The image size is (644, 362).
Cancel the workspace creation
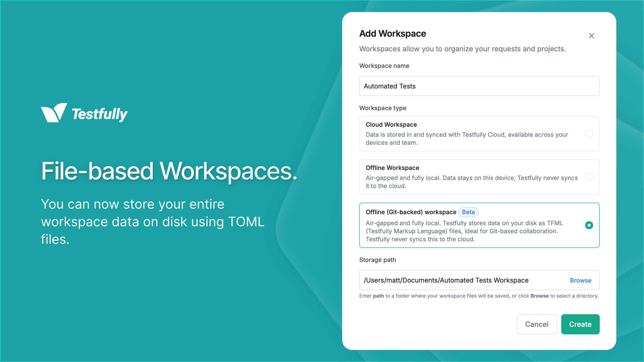coord(537,324)
